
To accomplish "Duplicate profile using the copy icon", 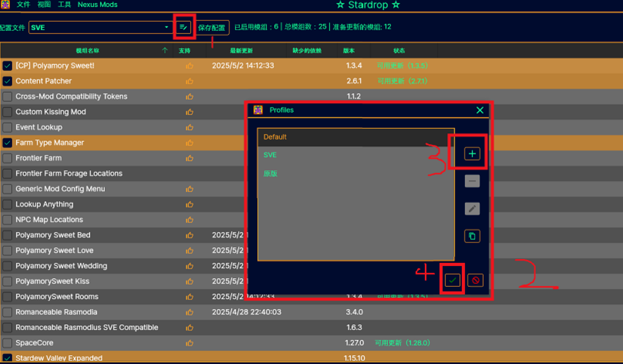I will tap(472, 236).
